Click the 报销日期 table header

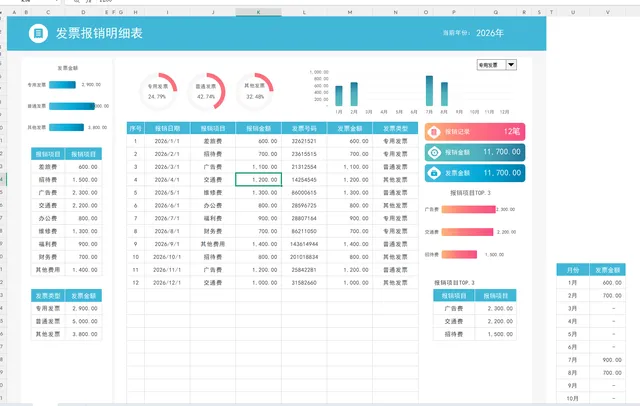pyautogui.click(x=167, y=128)
